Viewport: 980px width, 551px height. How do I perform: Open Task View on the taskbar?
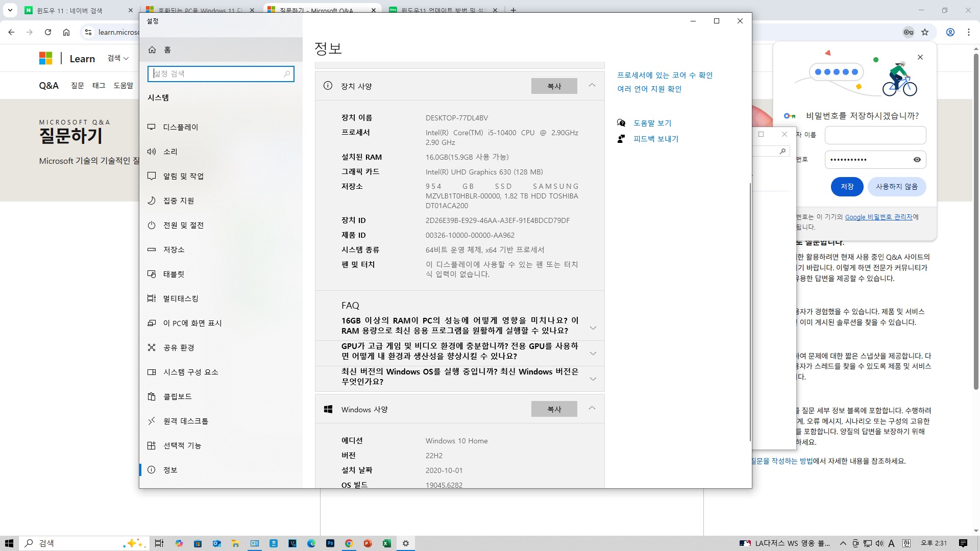(159, 543)
